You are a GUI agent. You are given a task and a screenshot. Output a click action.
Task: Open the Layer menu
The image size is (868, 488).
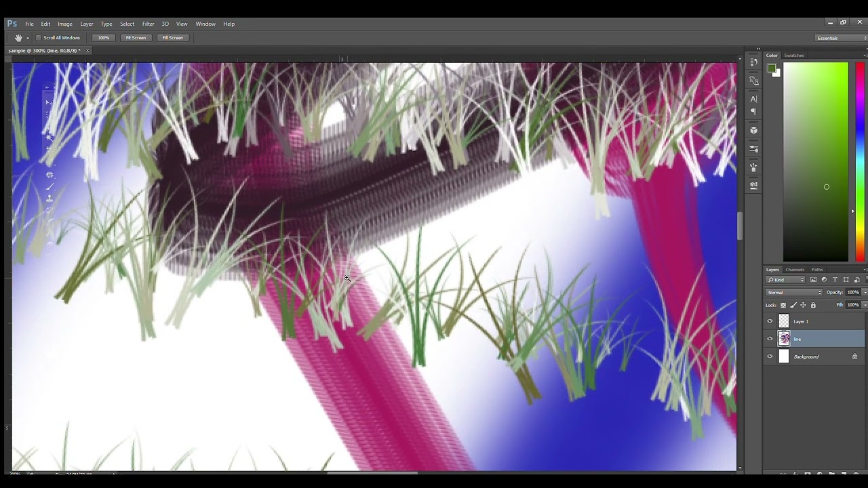pos(87,24)
